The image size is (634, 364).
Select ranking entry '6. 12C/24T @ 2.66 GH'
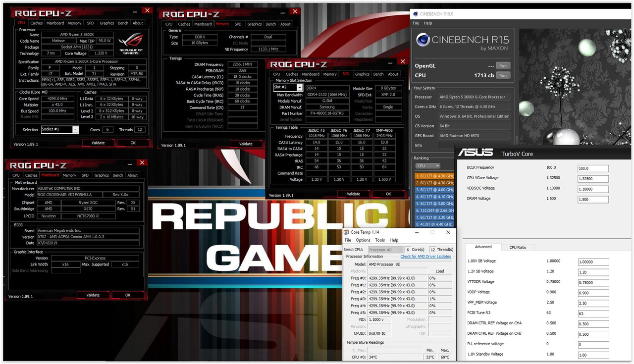(x=434, y=210)
